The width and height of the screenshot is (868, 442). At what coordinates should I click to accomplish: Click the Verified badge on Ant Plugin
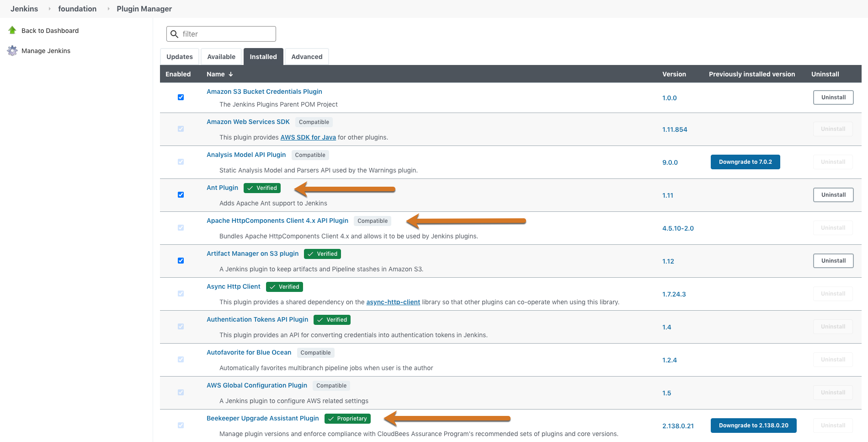pos(262,188)
